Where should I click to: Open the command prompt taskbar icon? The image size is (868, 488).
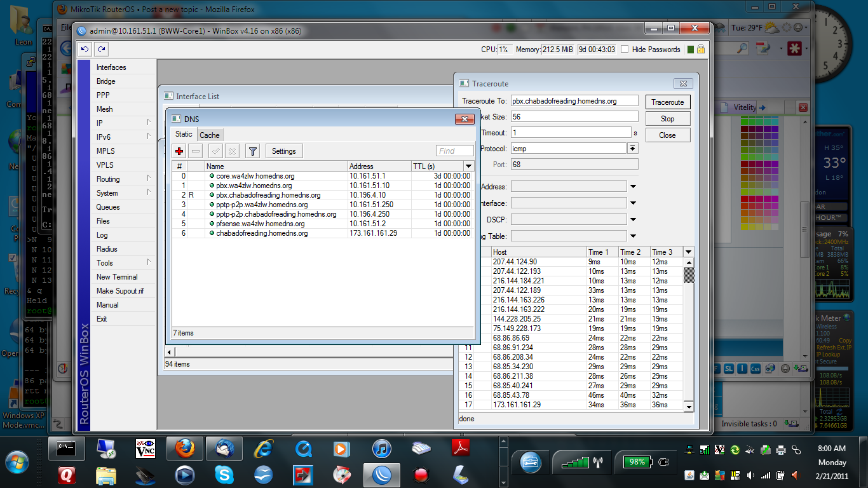point(67,449)
